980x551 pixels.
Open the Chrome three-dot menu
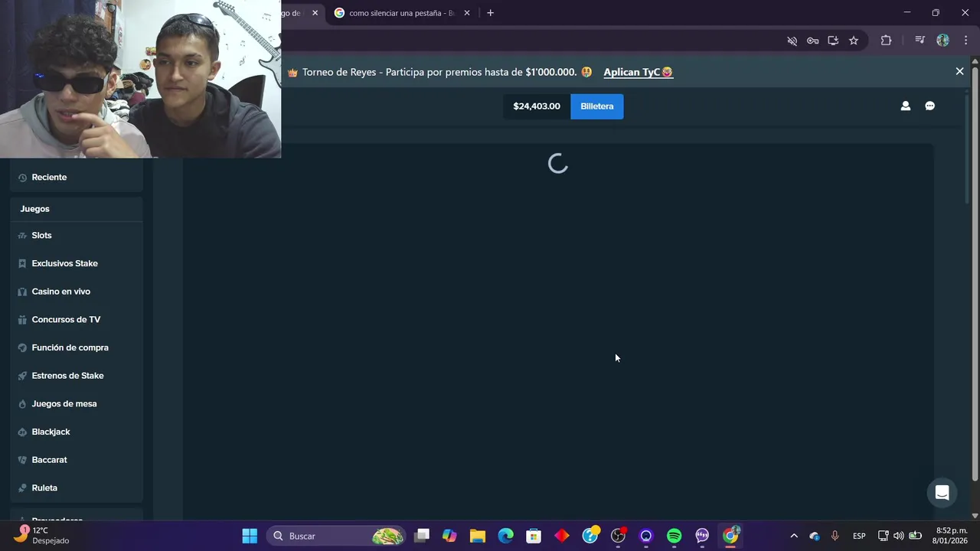965,41
